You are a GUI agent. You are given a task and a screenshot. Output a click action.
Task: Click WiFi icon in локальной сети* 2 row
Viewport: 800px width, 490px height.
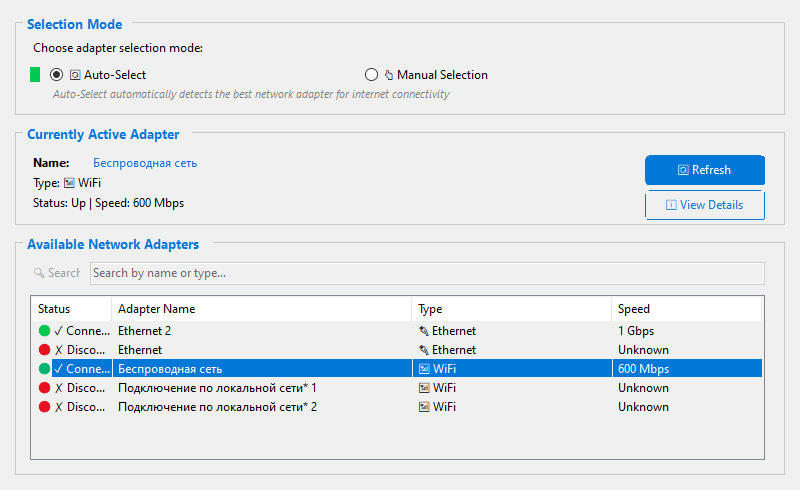(424, 407)
